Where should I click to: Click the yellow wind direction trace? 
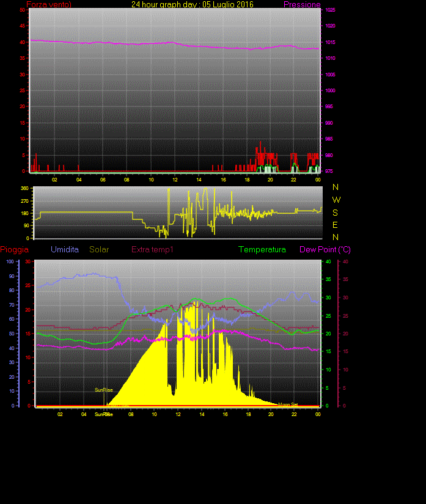click(x=87, y=212)
